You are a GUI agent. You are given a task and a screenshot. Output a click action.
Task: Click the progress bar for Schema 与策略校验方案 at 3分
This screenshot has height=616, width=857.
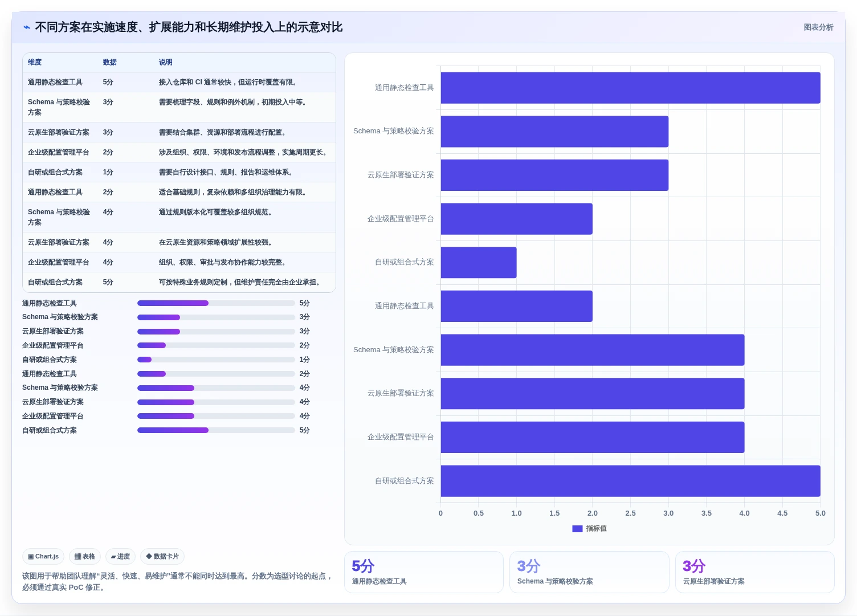[x=216, y=317]
